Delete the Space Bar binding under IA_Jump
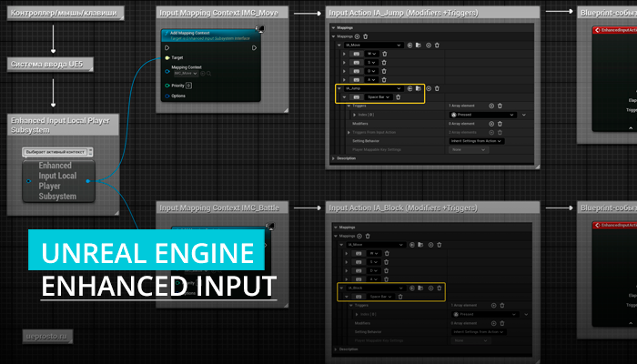The width and height of the screenshot is (637, 364). point(399,97)
